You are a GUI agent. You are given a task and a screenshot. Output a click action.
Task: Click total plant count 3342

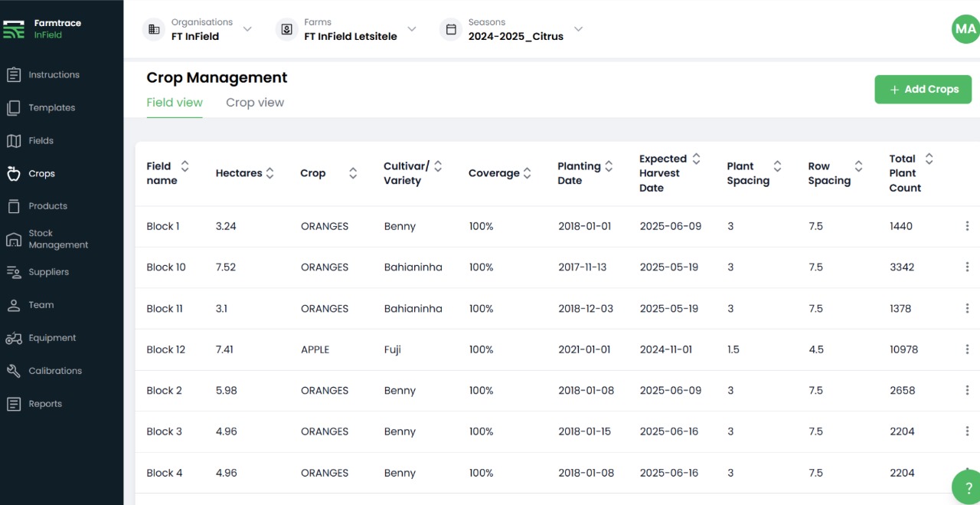pos(901,267)
